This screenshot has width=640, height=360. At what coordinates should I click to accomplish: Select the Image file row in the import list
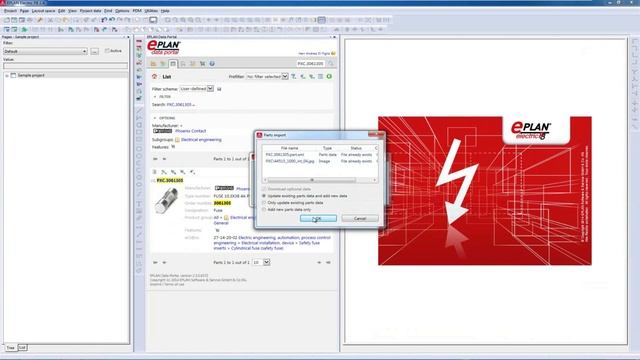coord(320,161)
